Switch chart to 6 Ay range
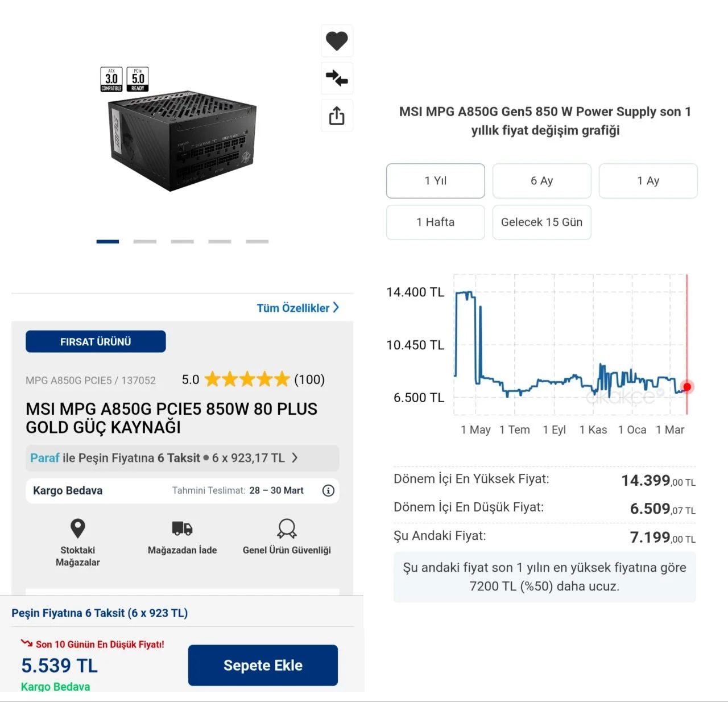Screen dimensions: 728x702 point(541,181)
